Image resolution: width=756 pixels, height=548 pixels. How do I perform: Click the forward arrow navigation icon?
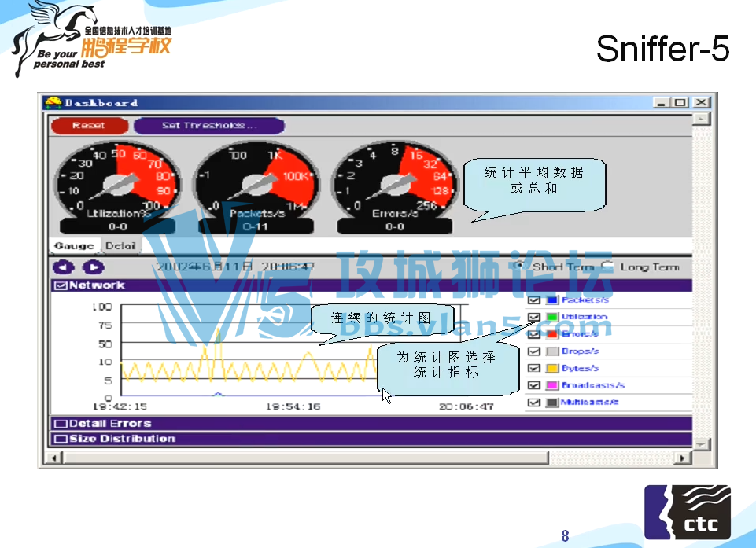coord(94,267)
